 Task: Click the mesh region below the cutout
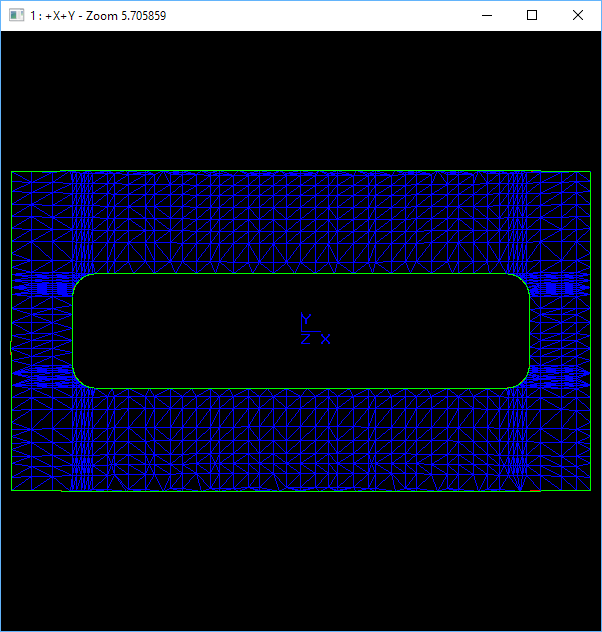(300, 438)
